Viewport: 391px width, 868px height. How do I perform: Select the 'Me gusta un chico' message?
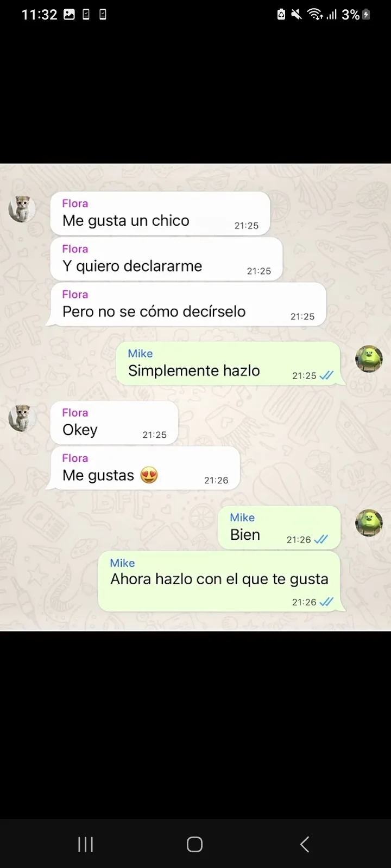(x=160, y=214)
